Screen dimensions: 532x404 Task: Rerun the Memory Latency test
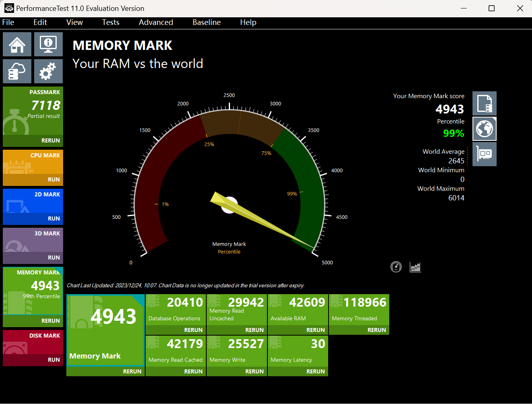pos(315,371)
